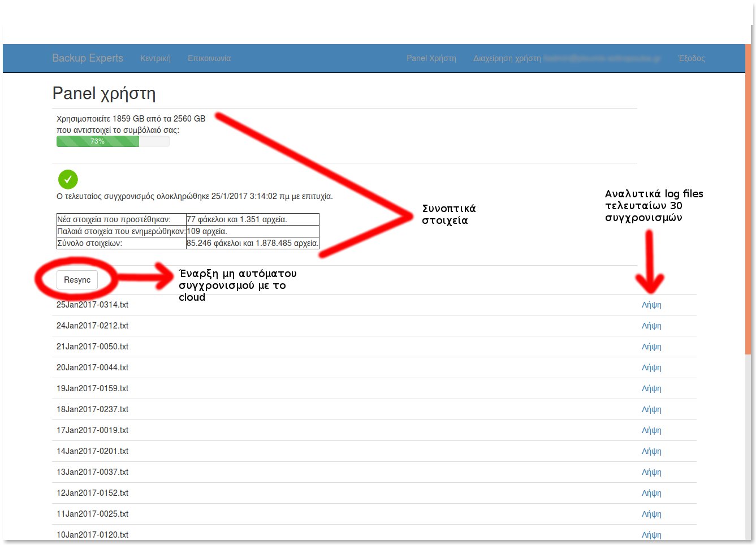Click the 'Νέα στοιχεία που προστέθηκαν' cell
Viewport: 756px width, 545px height.
pos(121,219)
